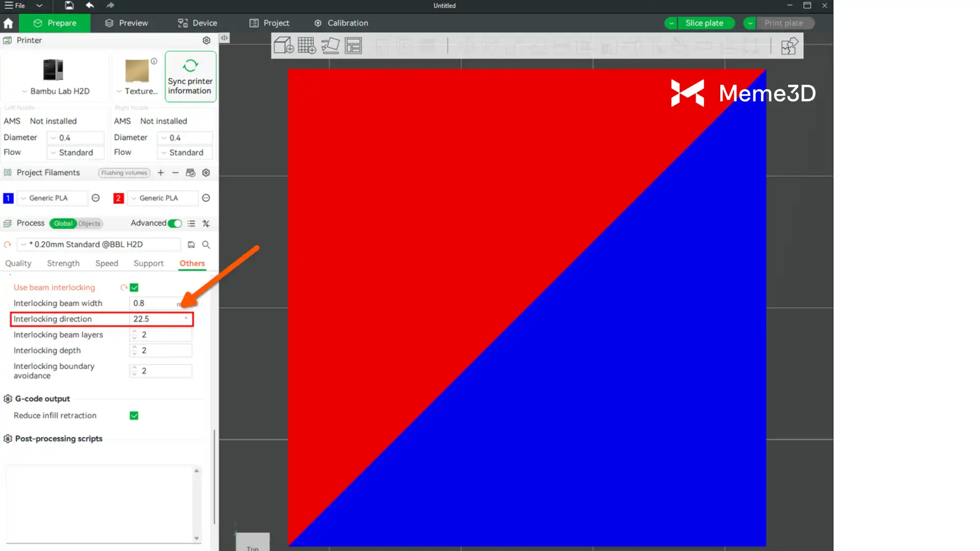The image size is (980, 551).
Task: Open the Assembly view icon in toolbar
Action: [x=789, y=46]
